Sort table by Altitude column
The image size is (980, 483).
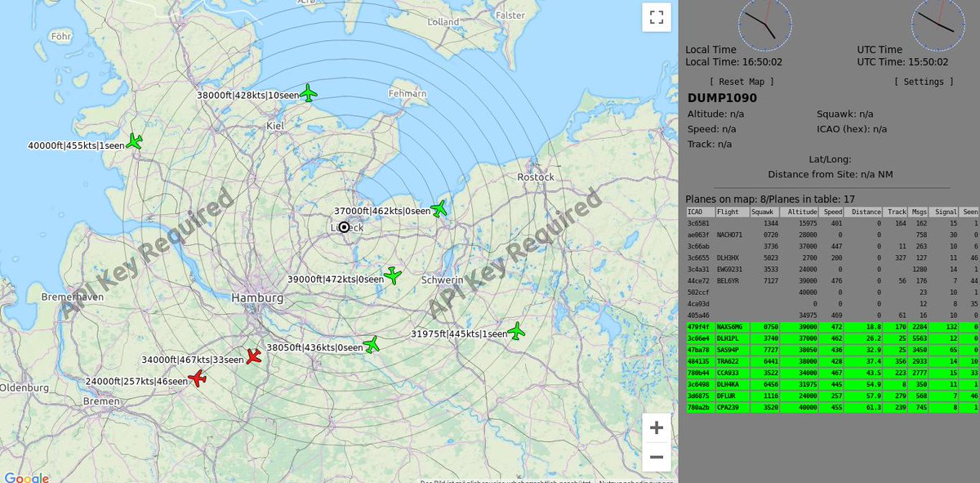point(800,212)
